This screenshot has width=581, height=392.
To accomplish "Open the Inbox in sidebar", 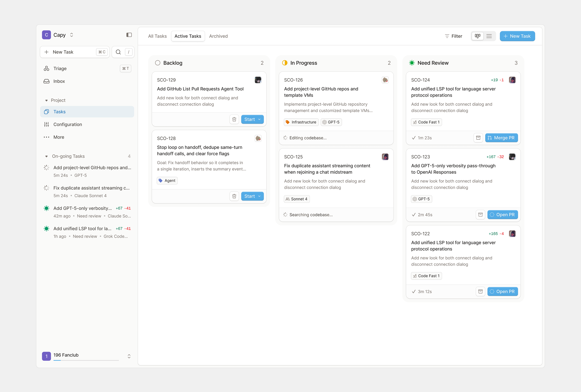I will coord(59,81).
